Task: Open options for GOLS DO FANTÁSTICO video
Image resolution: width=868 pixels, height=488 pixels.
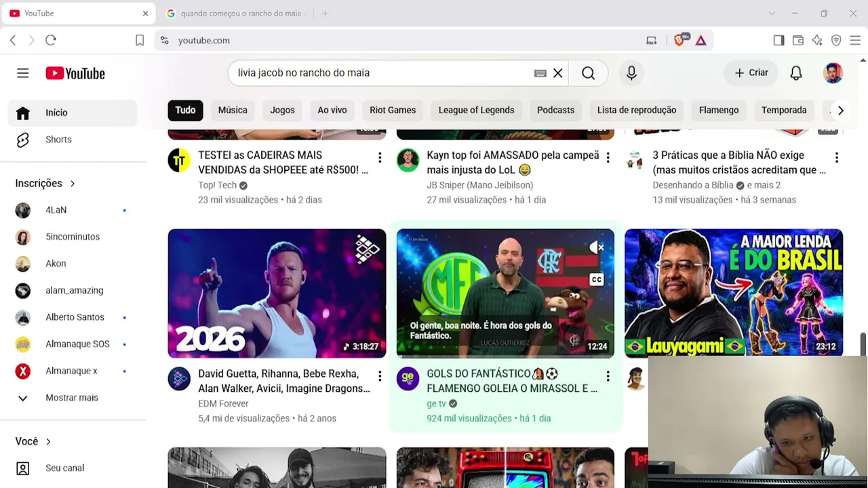Action: click(x=608, y=376)
